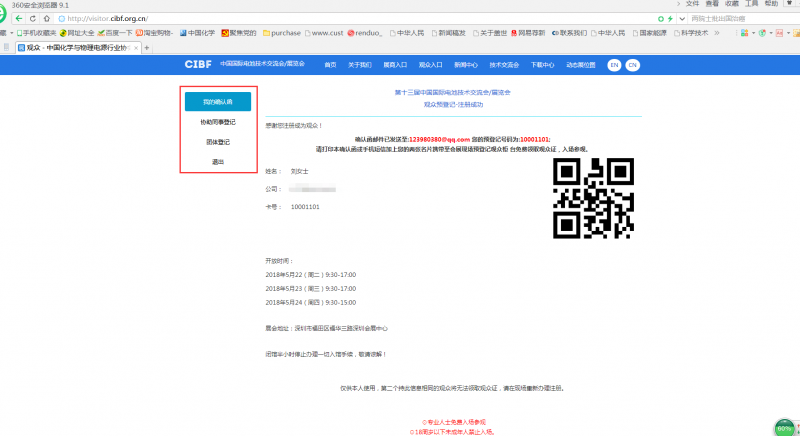The width and height of the screenshot is (800, 436).
Task: Click the purchase bookmark folder
Action: click(x=283, y=33)
